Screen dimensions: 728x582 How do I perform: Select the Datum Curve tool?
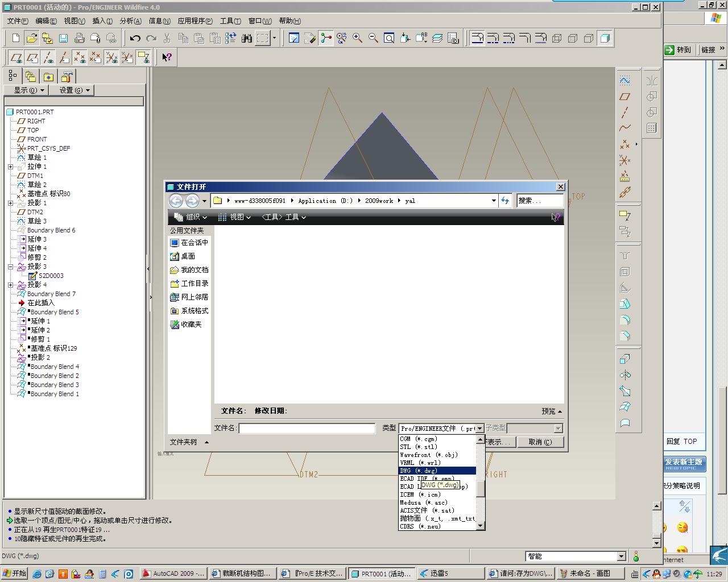pos(625,128)
